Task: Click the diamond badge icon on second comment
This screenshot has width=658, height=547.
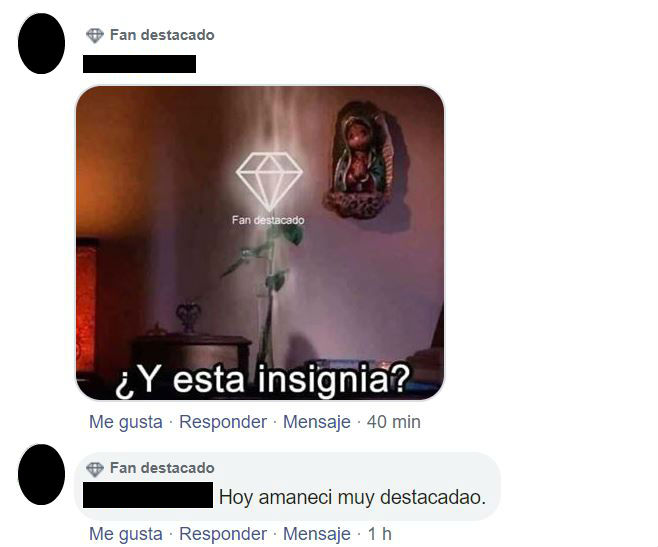Action: (95, 469)
